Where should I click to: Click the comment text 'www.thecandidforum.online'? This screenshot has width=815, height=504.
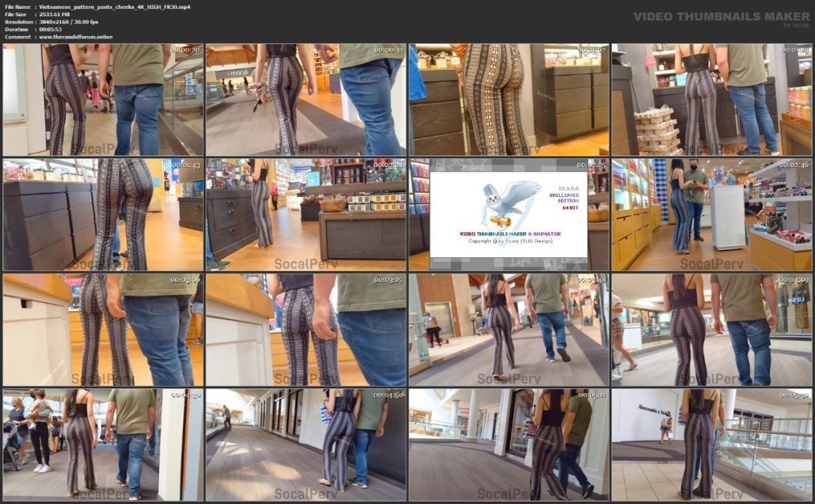(x=76, y=37)
